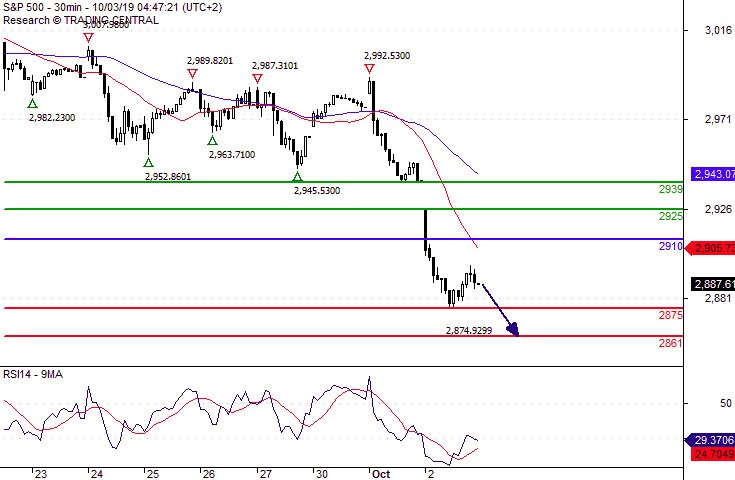Click the 2,926 price axis label

pyautogui.click(x=718, y=209)
